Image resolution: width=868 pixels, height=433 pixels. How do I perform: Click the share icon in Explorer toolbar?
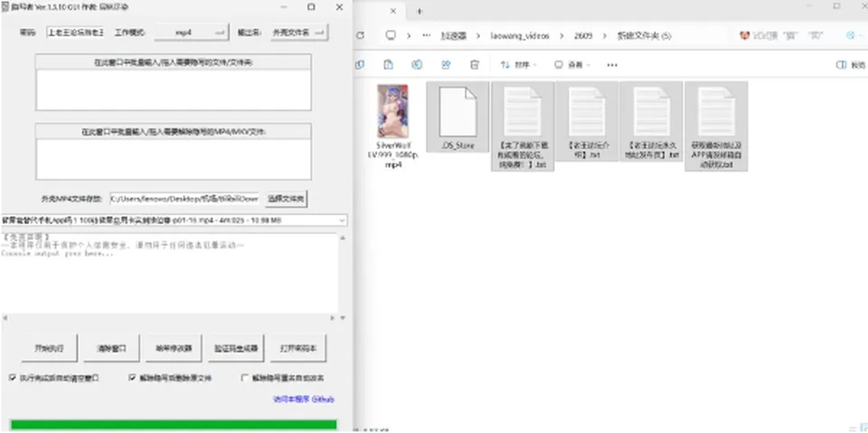tap(446, 65)
